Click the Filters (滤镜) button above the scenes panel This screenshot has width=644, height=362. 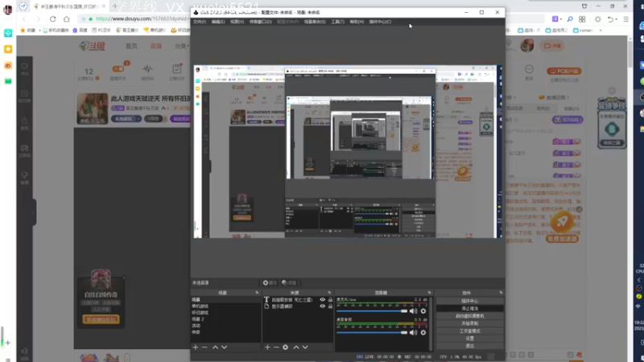tap(289, 283)
